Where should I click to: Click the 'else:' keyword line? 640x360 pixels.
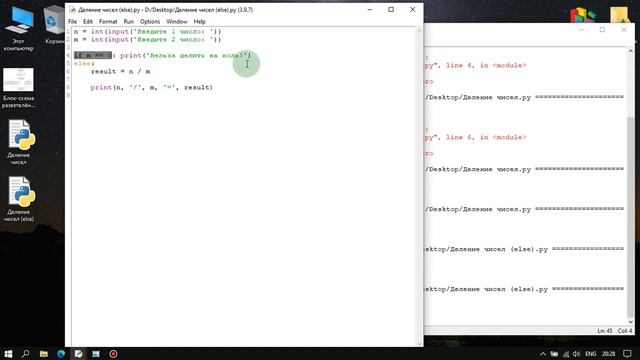84,64
